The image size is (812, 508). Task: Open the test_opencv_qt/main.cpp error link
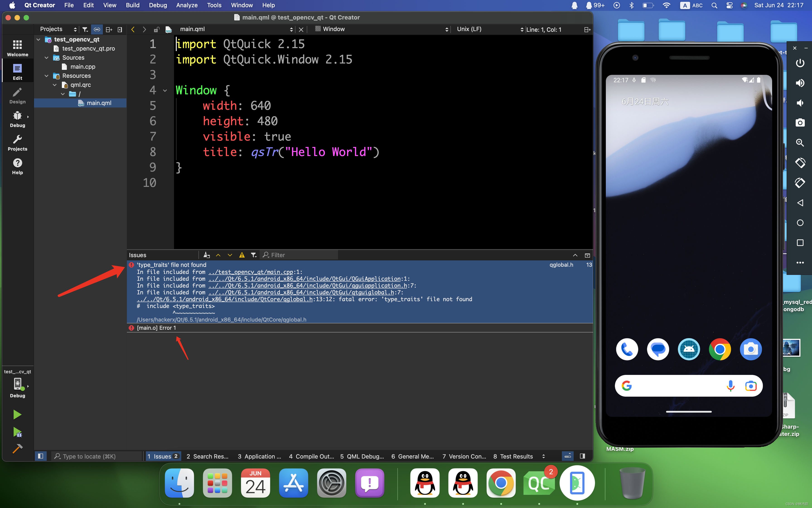click(251, 272)
